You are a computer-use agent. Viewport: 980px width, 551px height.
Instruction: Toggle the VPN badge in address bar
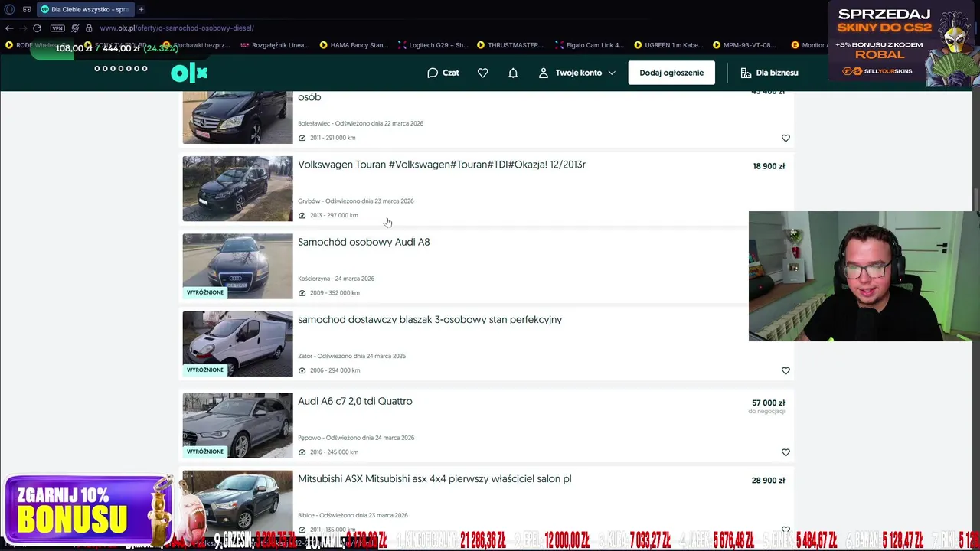click(57, 28)
